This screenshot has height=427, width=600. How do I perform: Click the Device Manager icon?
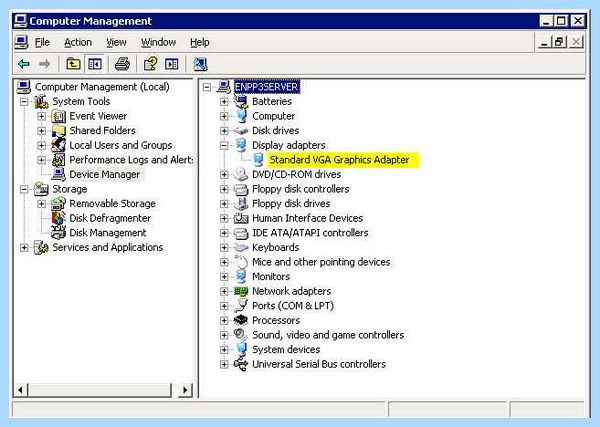point(59,174)
